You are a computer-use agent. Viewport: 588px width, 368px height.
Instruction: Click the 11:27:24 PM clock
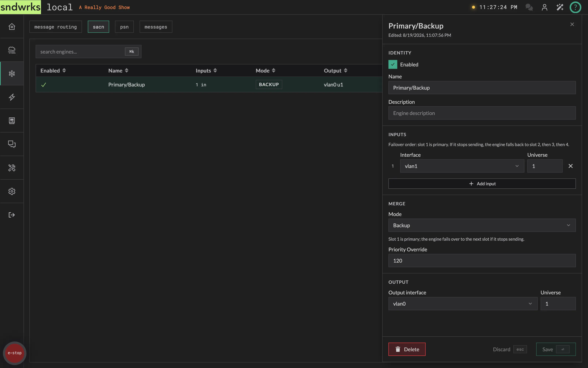pos(498,7)
